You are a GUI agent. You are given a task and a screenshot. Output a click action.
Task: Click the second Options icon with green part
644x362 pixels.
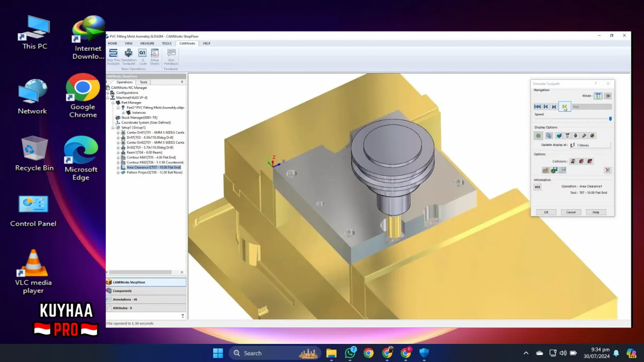coord(554,170)
